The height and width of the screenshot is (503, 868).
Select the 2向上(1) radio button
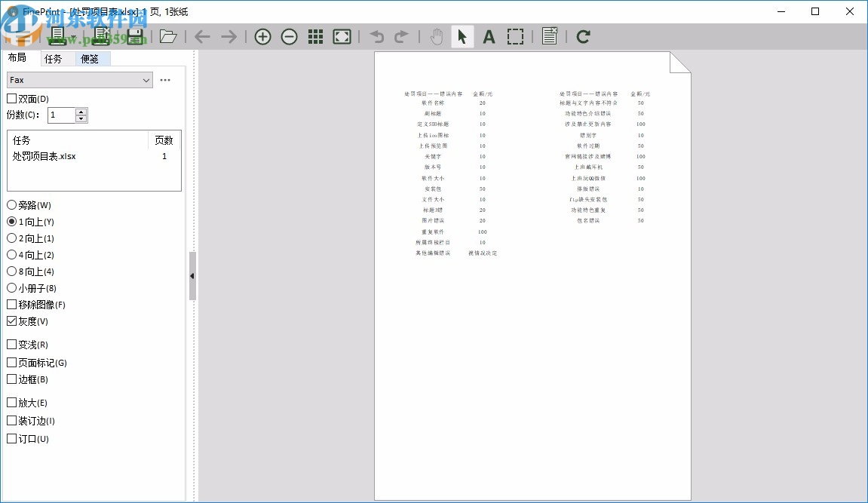(11, 238)
